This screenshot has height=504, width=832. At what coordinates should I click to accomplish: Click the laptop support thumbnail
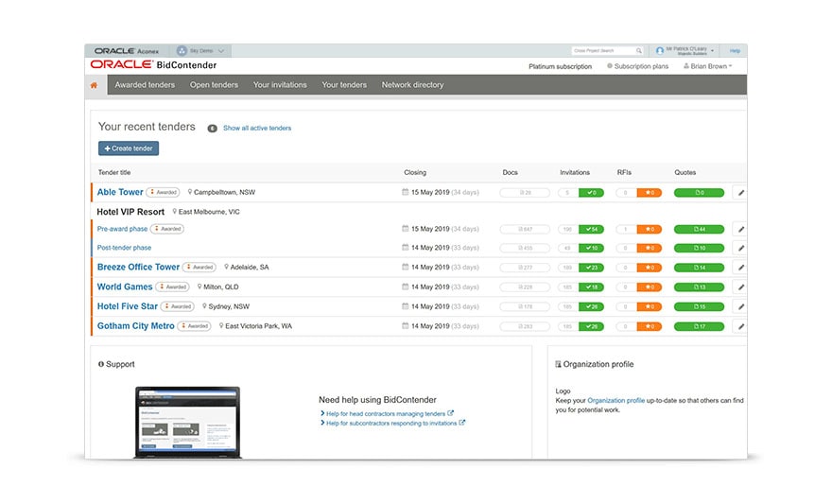[x=187, y=423]
